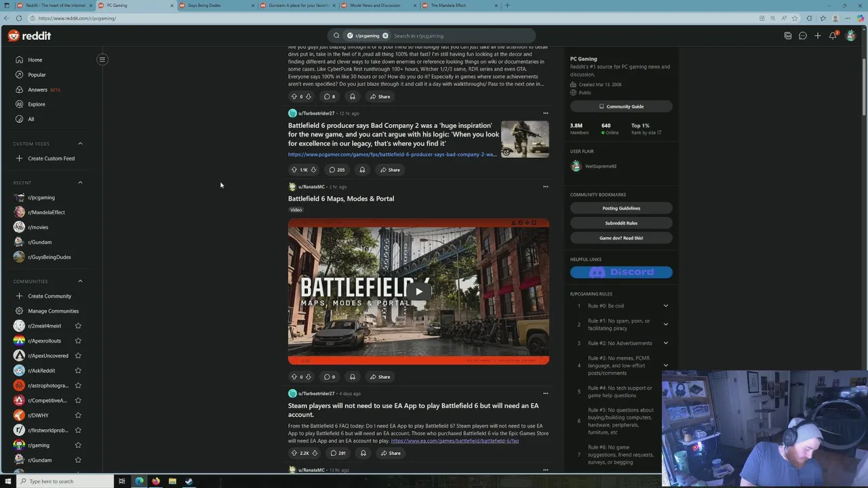Join via the Discord banner link

click(621, 272)
